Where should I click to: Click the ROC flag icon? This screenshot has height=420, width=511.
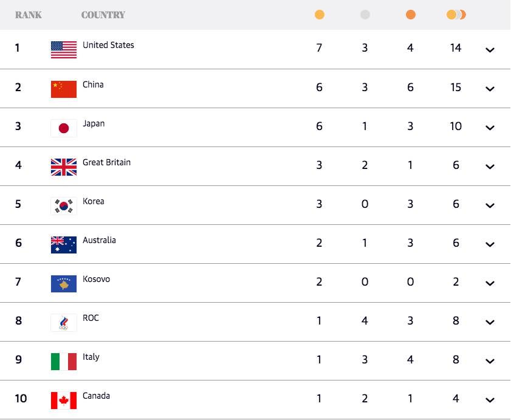64,322
